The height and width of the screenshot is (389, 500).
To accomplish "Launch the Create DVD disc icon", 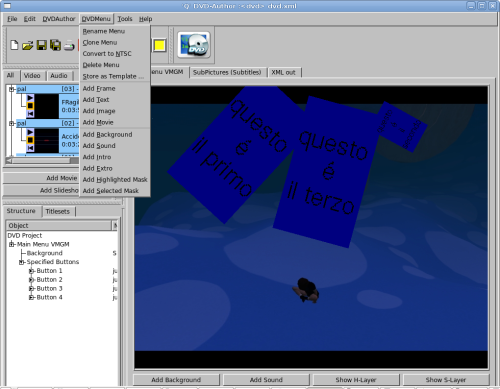I will (x=194, y=45).
